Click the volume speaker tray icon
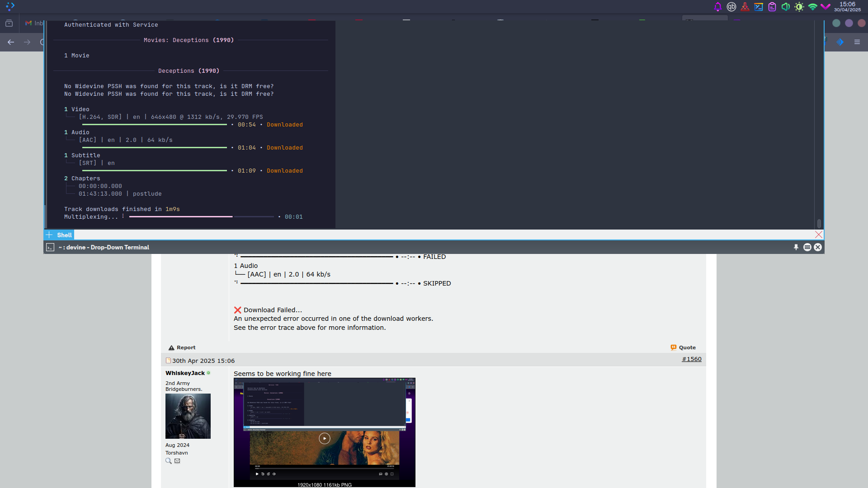This screenshot has height=488, width=868. pyautogui.click(x=786, y=7)
